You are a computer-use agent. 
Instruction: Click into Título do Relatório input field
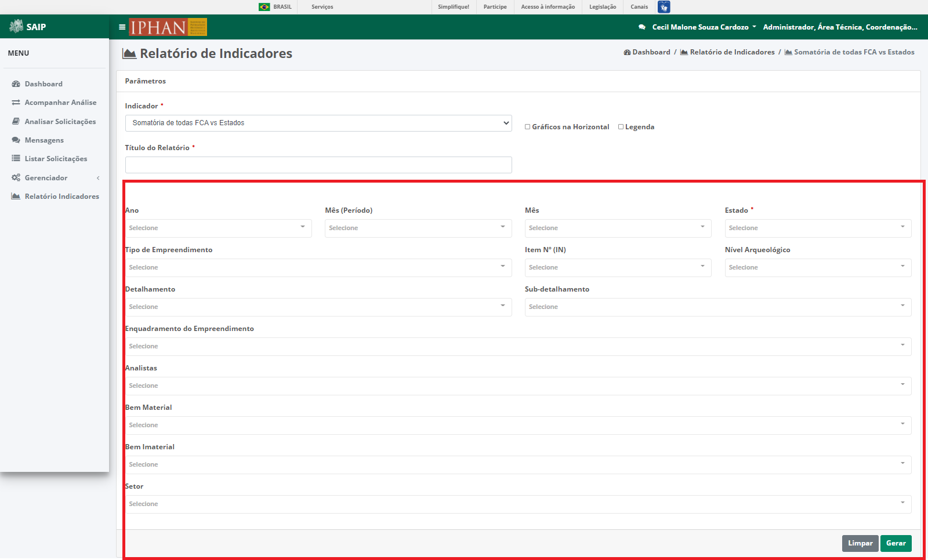click(x=318, y=165)
